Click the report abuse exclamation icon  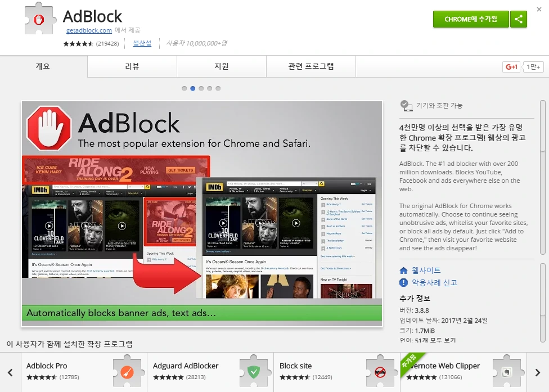coord(403,282)
